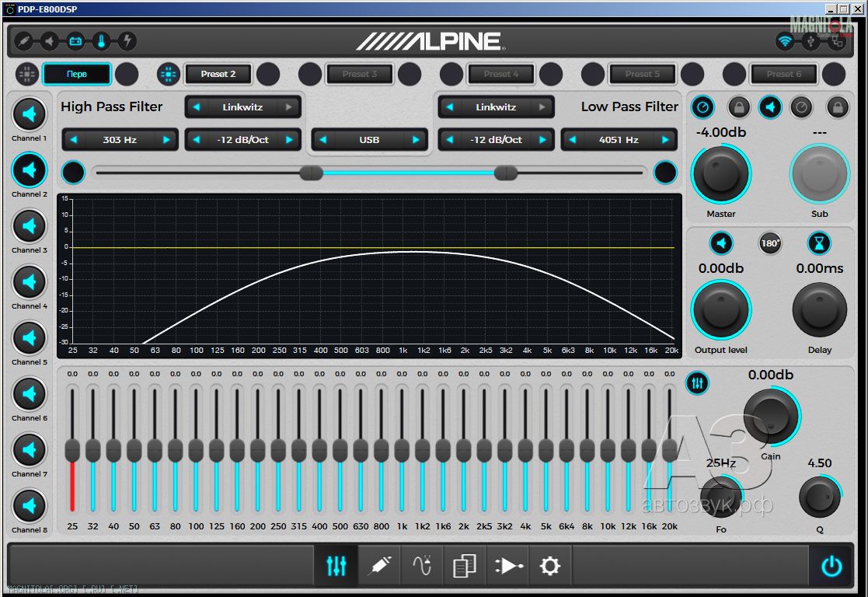Click the USB connection icon
Viewport: 868px width, 597px height.
point(810,41)
